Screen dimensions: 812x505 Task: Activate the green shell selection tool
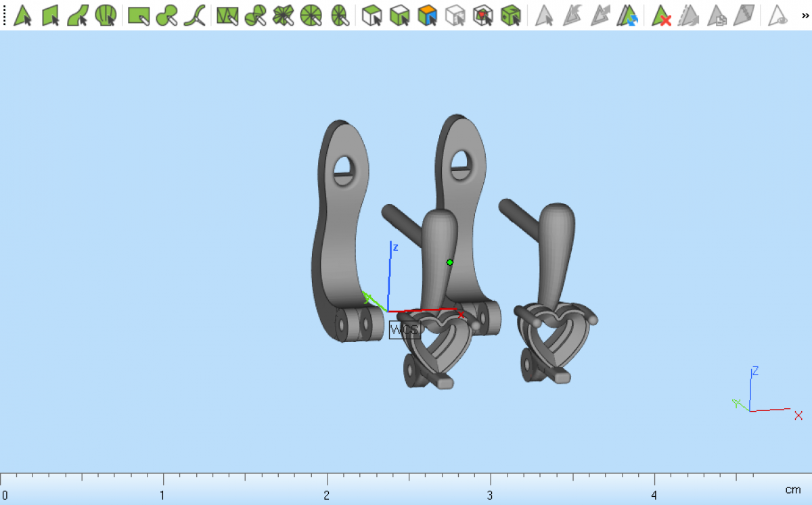pyautogui.click(x=105, y=15)
